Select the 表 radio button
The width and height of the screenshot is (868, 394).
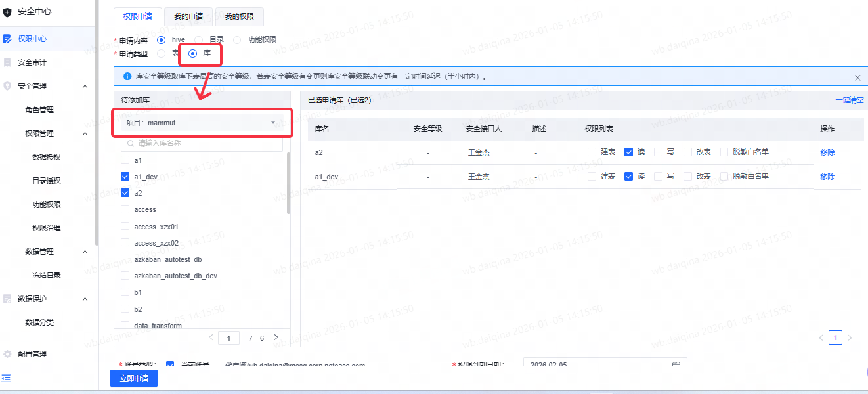tap(162, 53)
